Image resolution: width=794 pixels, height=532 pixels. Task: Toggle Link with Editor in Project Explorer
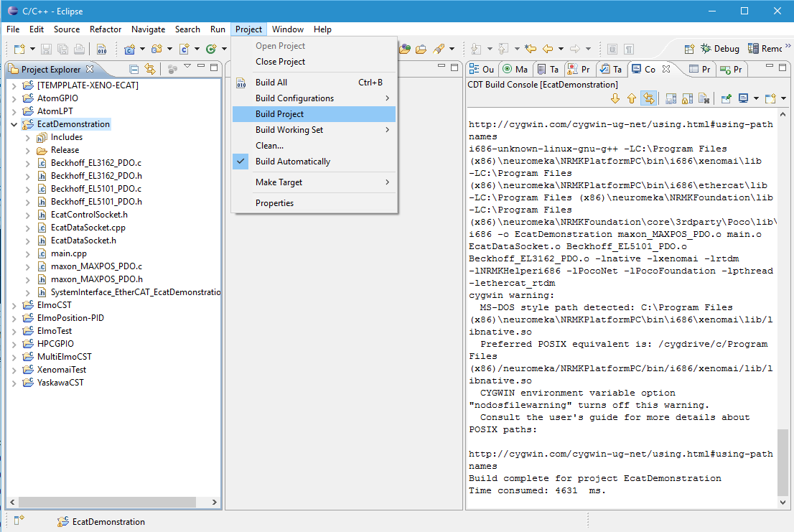coord(150,70)
